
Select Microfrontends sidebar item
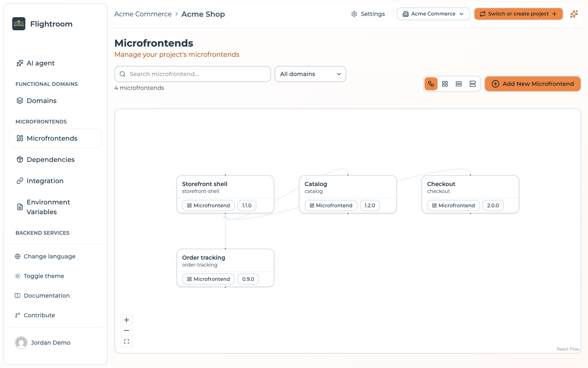click(56, 138)
